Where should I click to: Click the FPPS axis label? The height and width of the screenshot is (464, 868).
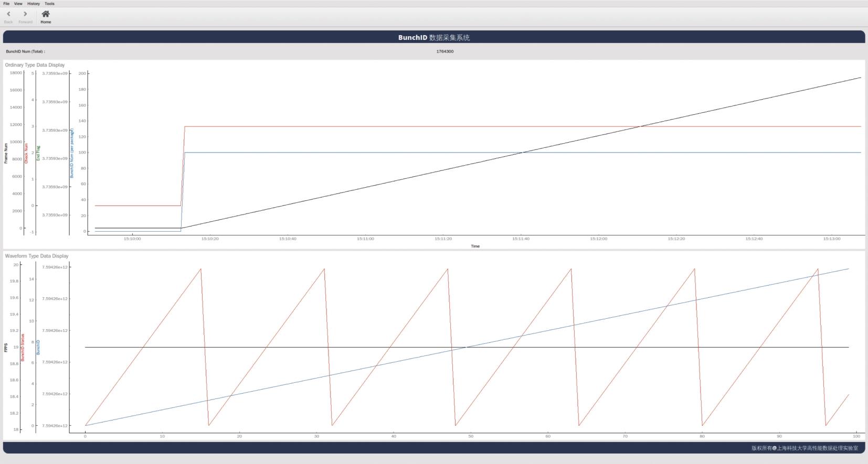[x=6, y=348]
